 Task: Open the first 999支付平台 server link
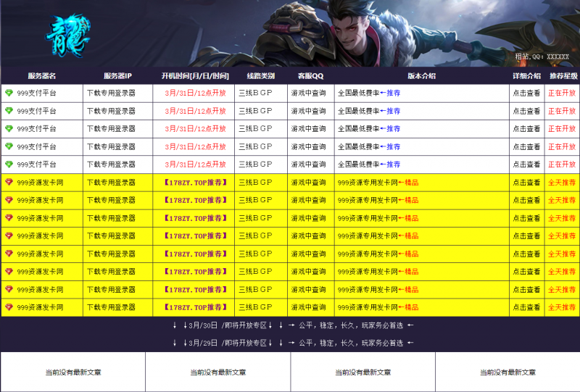(37, 93)
